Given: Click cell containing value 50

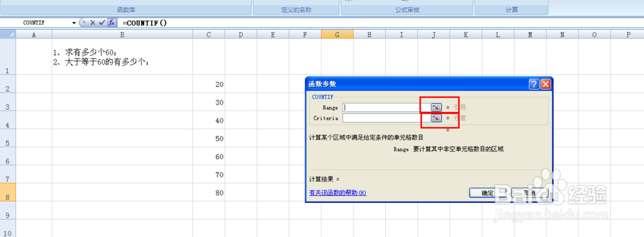Looking at the screenshot, I should (x=209, y=138).
